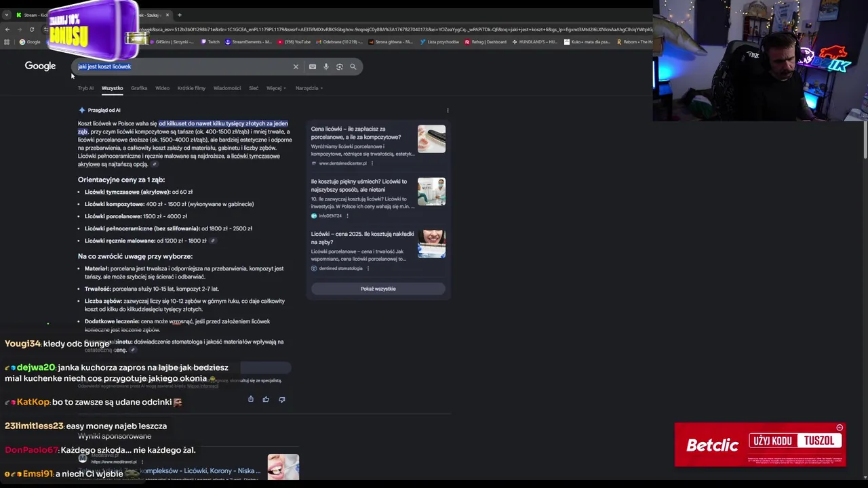Viewport: 868px width, 488px height.
Task: Select the Tryb AI search tab
Action: [x=85, y=88]
